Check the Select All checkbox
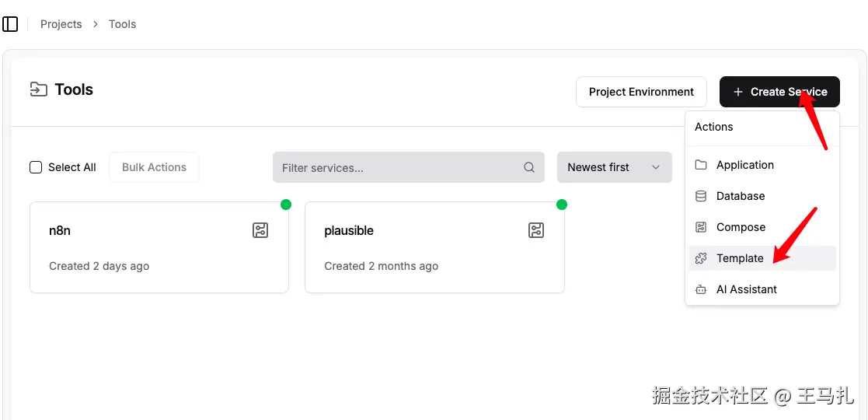Image resolution: width=868 pixels, height=420 pixels. pyautogui.click(x=36, y=167)
